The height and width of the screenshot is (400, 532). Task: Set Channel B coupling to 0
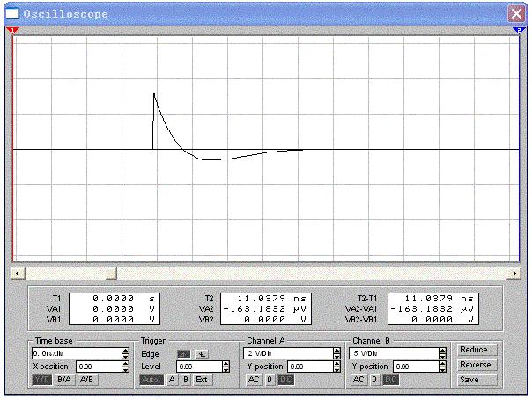pyautogui.click(x=374, y=380)
